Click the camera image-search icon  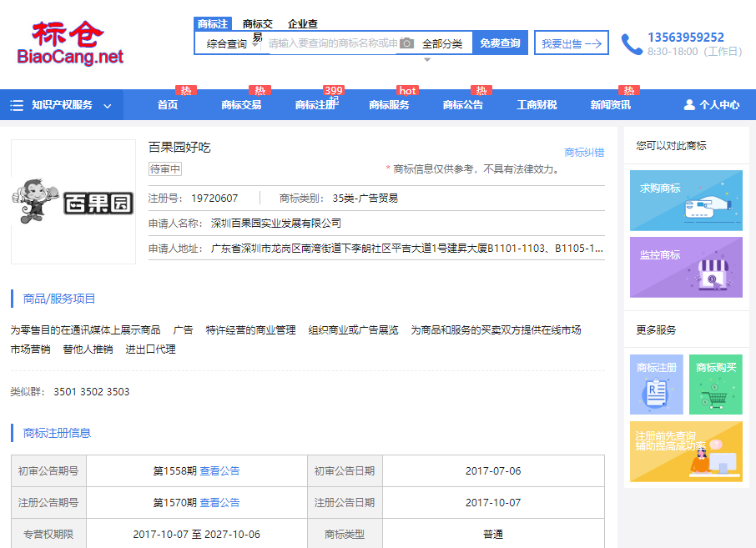[407, 43]
